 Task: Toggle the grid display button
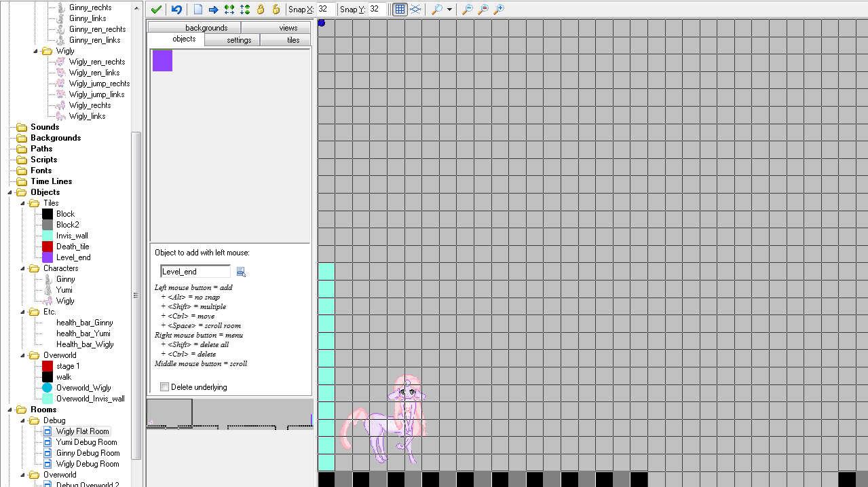click(x=400, y=10)
